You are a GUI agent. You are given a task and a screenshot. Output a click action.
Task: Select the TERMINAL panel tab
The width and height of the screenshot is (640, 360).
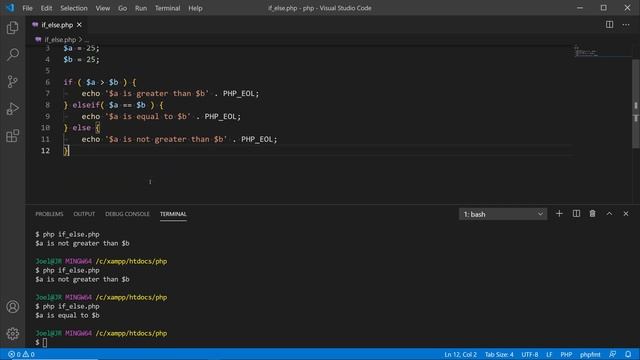[x=173, y=214]
